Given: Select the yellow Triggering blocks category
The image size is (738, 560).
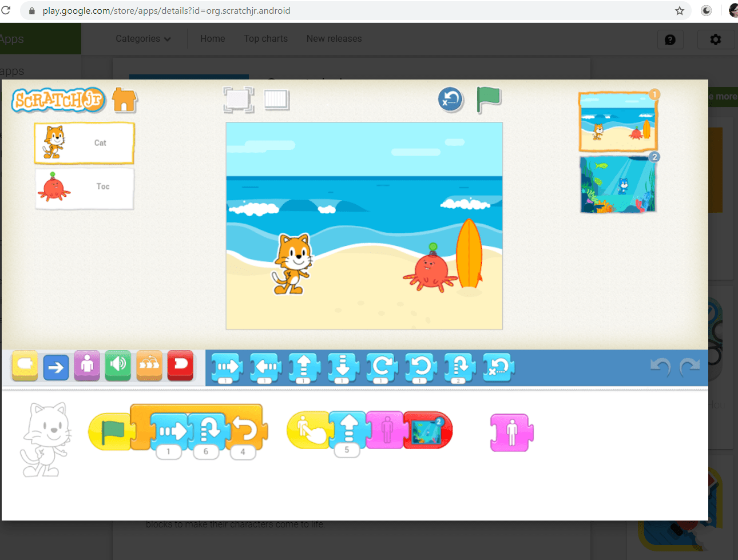Looking at the screenshot, I should pyautogui.click(x=24, y=366).
